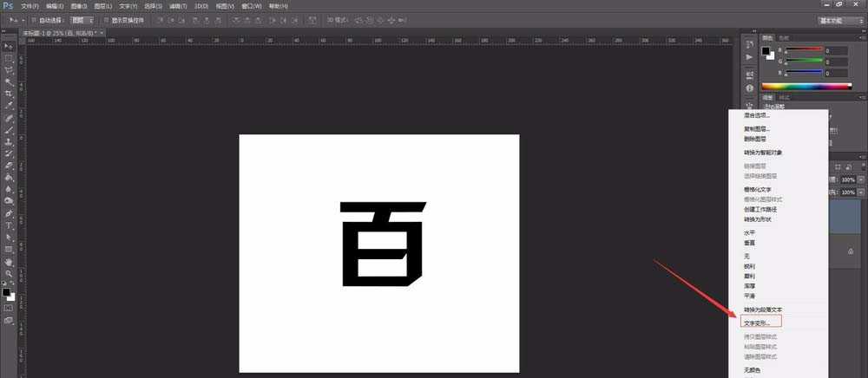Select the Hand tool

9,260
